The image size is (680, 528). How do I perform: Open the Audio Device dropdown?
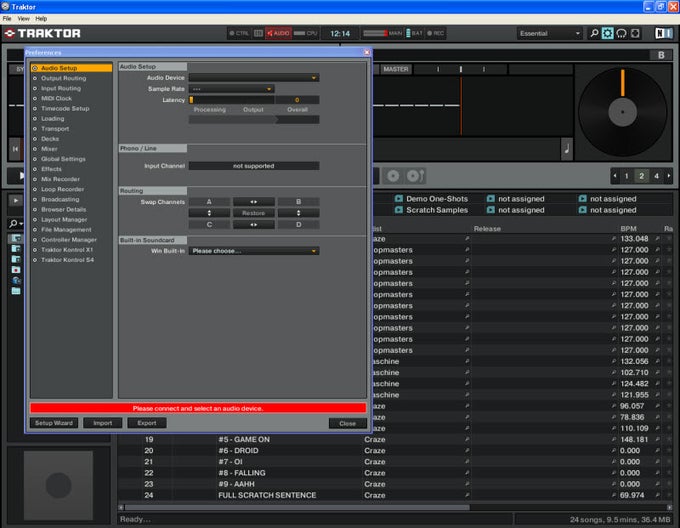point(254,78)
